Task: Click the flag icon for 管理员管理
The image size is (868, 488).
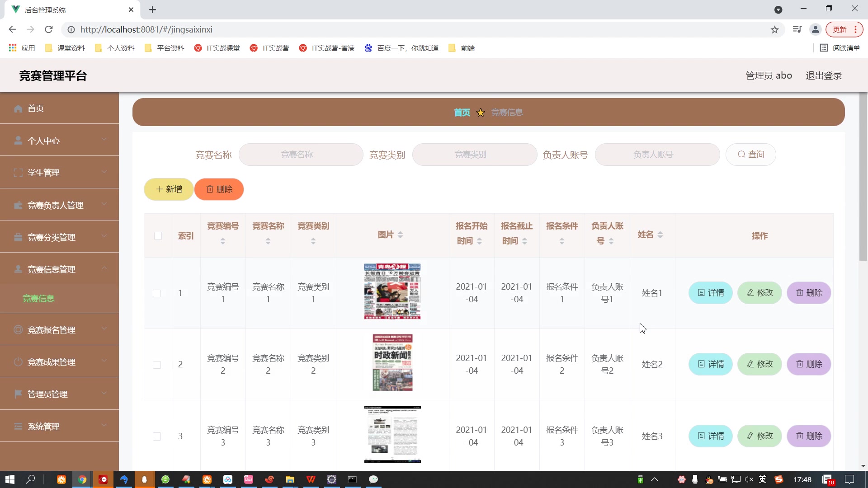Action: pyautogui.click(x=18, y=394)
